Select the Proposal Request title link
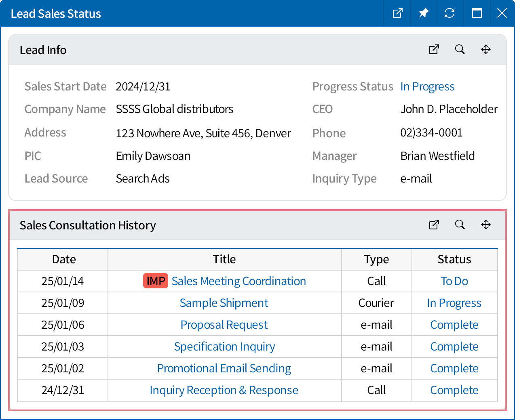515x420 pixels. (x=224, y=325)
